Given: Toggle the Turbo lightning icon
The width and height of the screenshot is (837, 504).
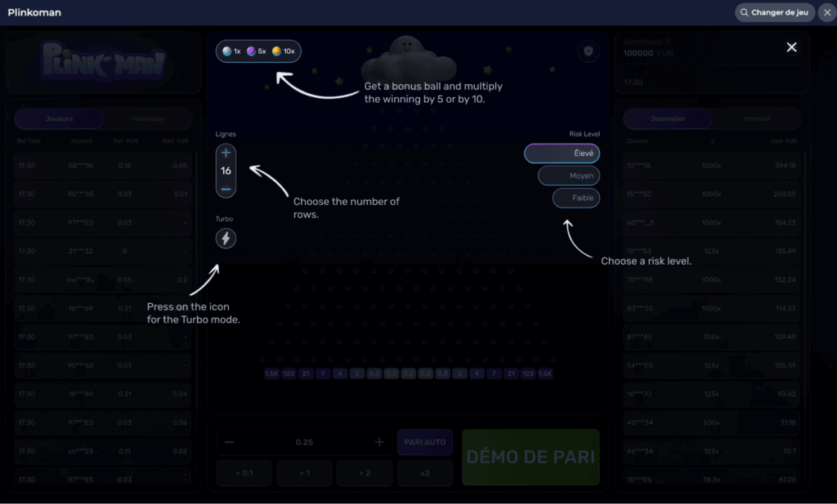Looking at the screenshot, I should pos(226,239).
